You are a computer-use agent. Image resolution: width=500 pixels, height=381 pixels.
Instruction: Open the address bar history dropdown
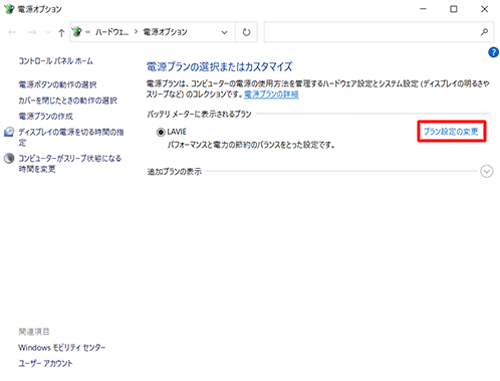coord(224,32)
